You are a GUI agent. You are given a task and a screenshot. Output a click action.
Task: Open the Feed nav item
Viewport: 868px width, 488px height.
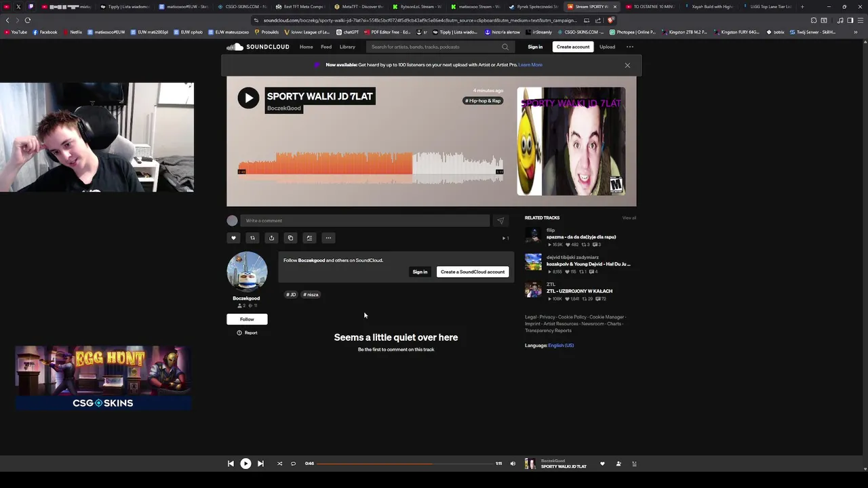click(326, 47)
